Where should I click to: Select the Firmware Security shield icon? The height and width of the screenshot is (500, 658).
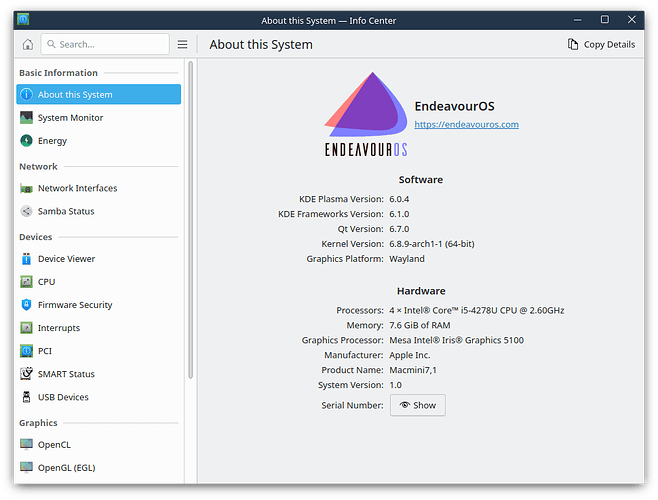click(x=27, y=305)
